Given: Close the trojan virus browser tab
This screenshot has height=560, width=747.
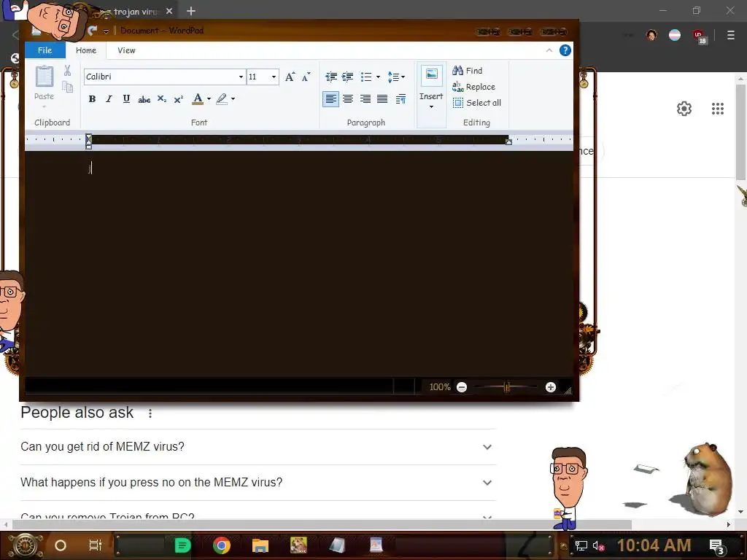Looking at the screenshot, I should pos(169,11).
